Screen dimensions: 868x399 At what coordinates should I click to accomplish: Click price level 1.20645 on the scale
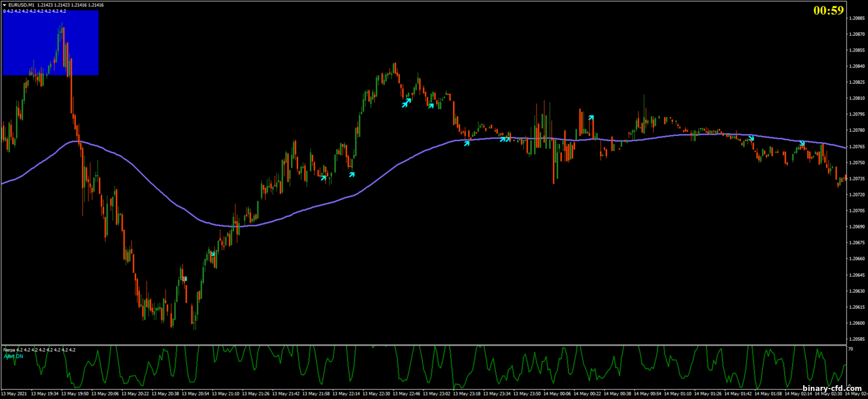pyautogui.click(x=857, y=275)
